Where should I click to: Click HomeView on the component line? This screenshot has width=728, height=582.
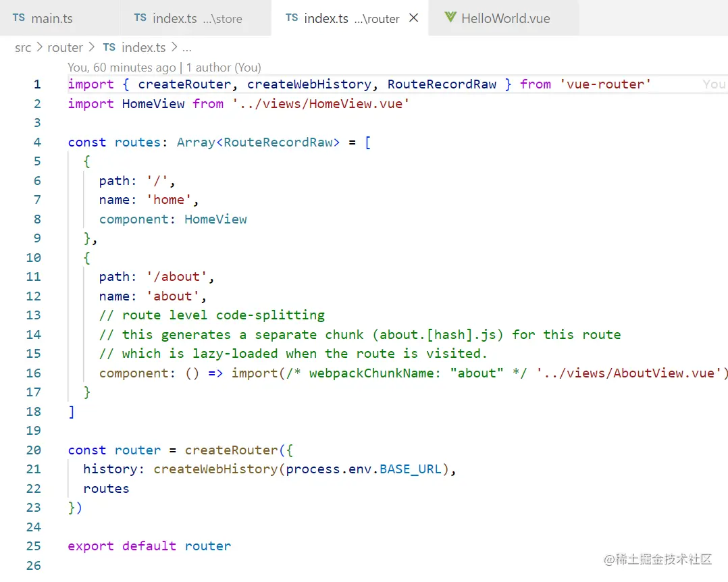215,219
